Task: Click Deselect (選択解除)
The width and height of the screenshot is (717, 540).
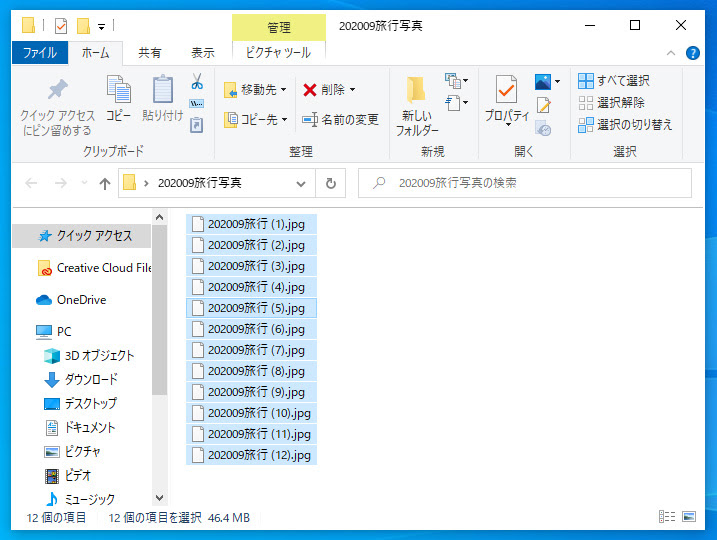Action: pyautogui.click(x=611, y=102)
